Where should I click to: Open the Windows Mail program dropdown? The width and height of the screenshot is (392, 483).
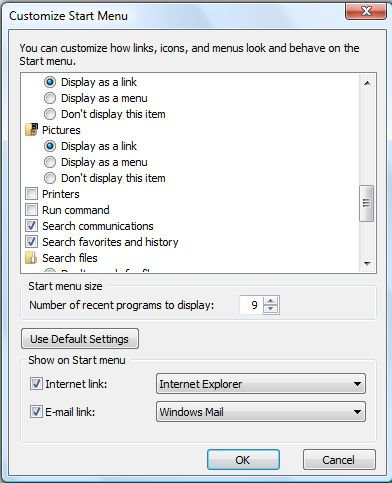[261, 412]
